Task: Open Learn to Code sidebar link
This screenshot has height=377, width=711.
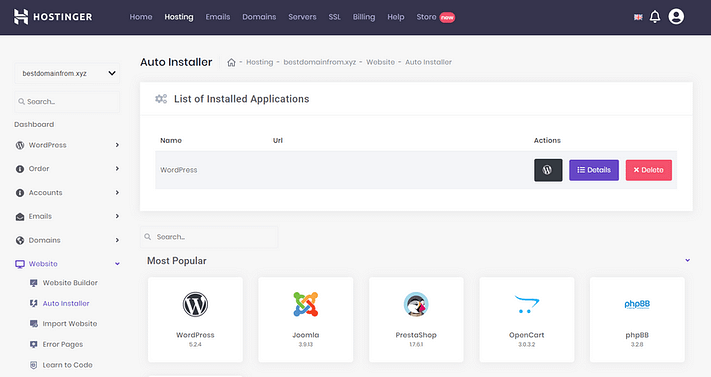Action: point(68,365)
